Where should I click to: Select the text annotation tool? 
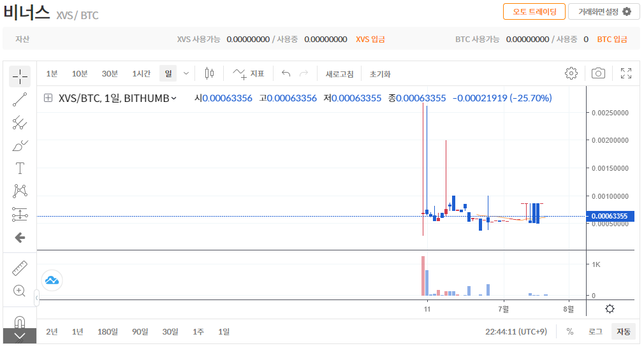[x=20, y=168]
